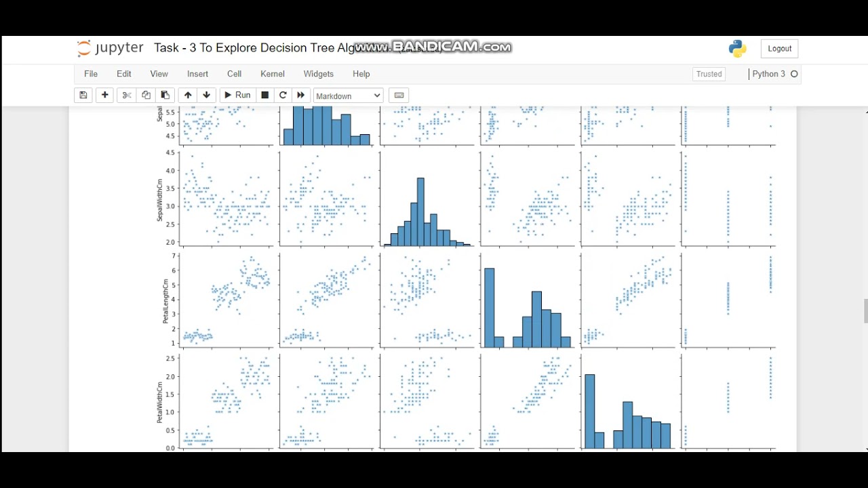Open the Cell menu

pyautogui.click(x=235, y=74)
